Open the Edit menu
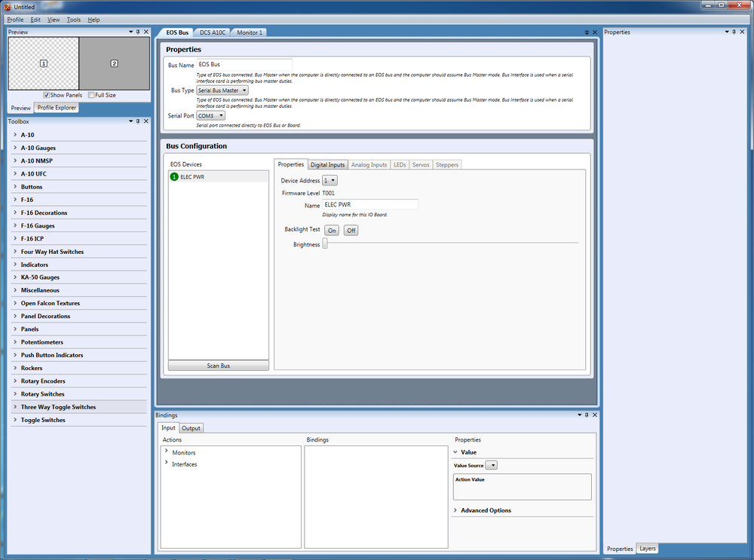754x560 pixels. [35, 20]
